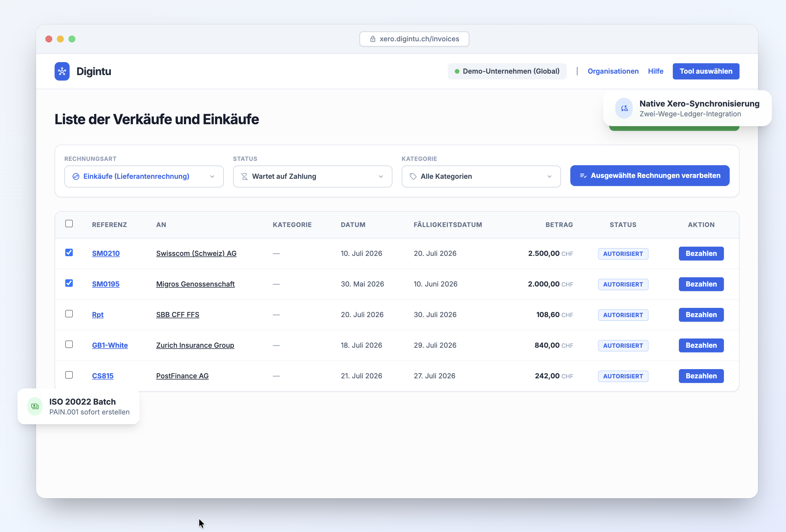
Task: Open invoice reference Rpt
Action: tap(98, 315)
